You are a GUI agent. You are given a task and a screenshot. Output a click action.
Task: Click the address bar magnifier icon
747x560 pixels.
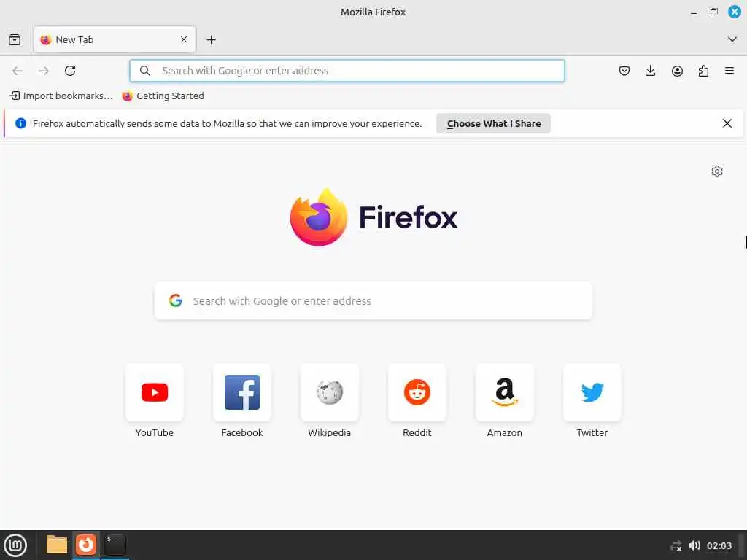[145, 71]
